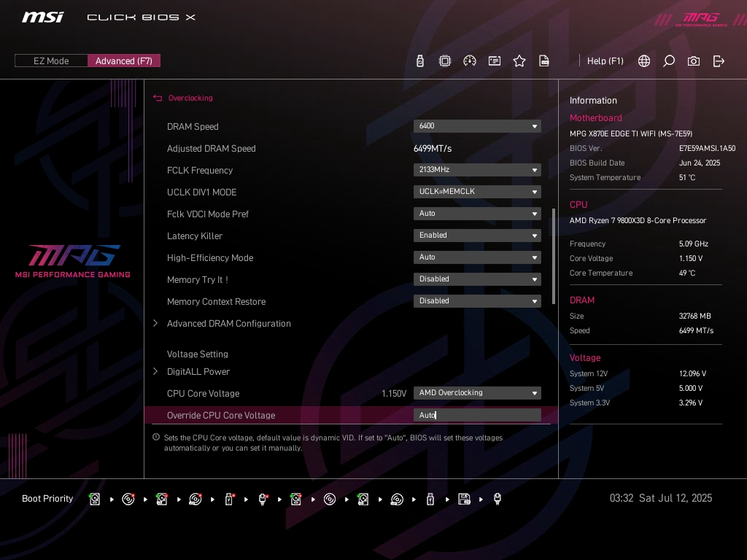
Task: Expand the DigitALL Power submenu
Action: pos(198,371)
